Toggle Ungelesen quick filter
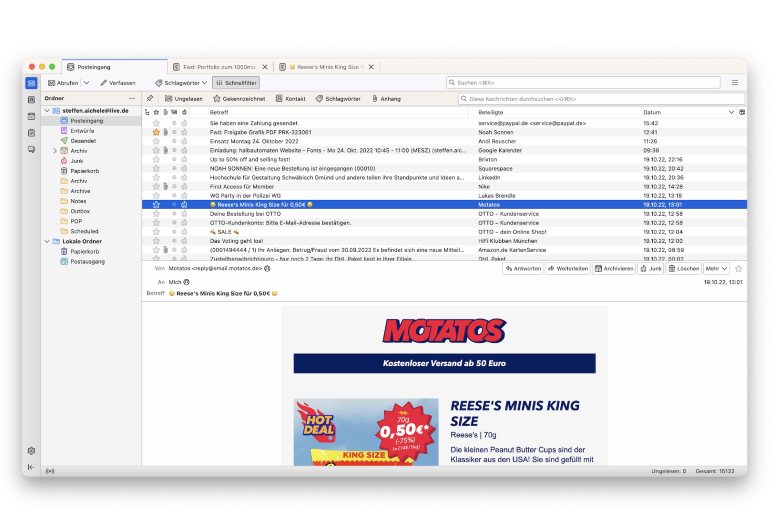772x532 pixels. [183, 99]
